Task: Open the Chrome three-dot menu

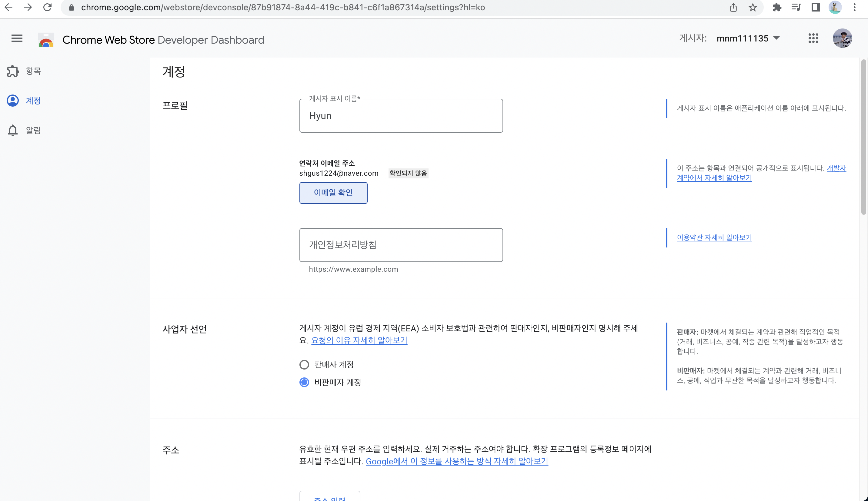Action: 855,7
